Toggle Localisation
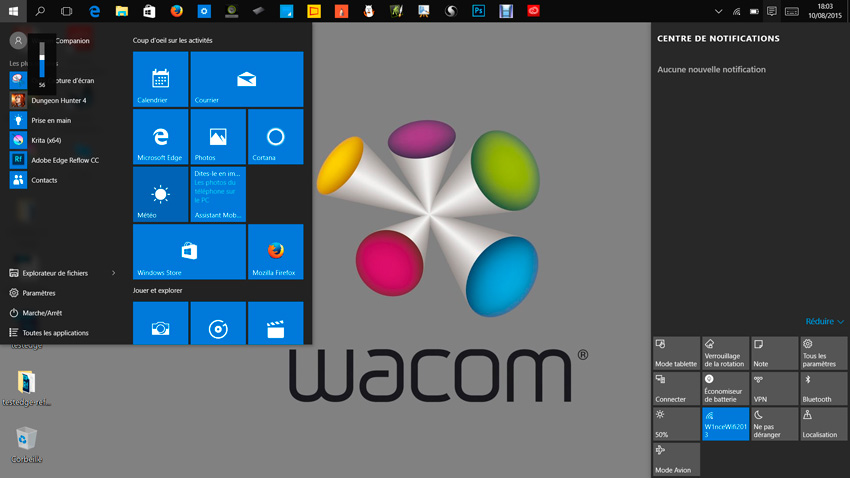This screenshot has width=850, height=478. [823, 424]
